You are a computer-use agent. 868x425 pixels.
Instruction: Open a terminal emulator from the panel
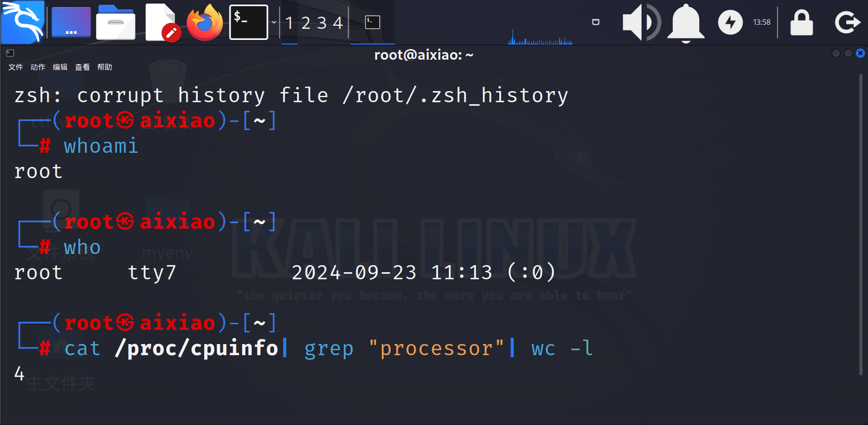[x=249, y=22]
